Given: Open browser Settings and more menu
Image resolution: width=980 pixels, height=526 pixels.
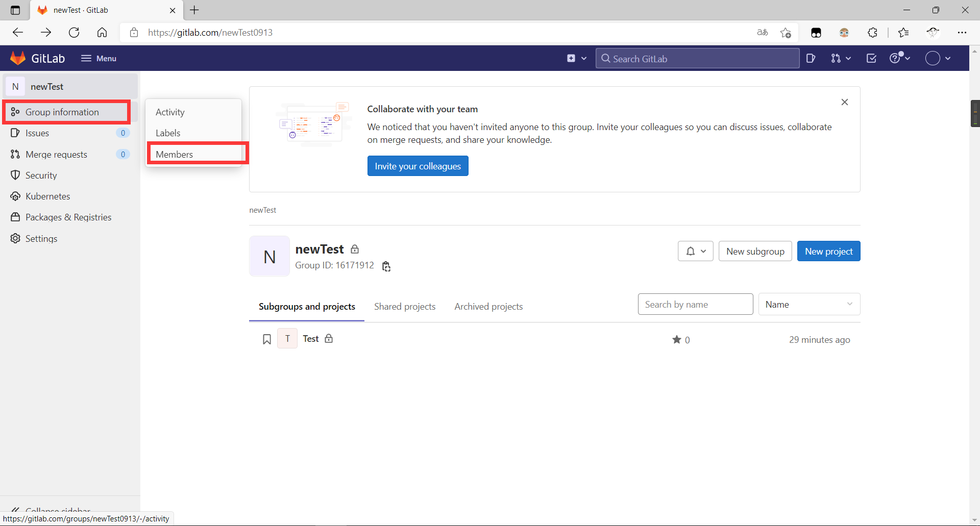Looking at the screenshot, I should (x=962, y=33).
